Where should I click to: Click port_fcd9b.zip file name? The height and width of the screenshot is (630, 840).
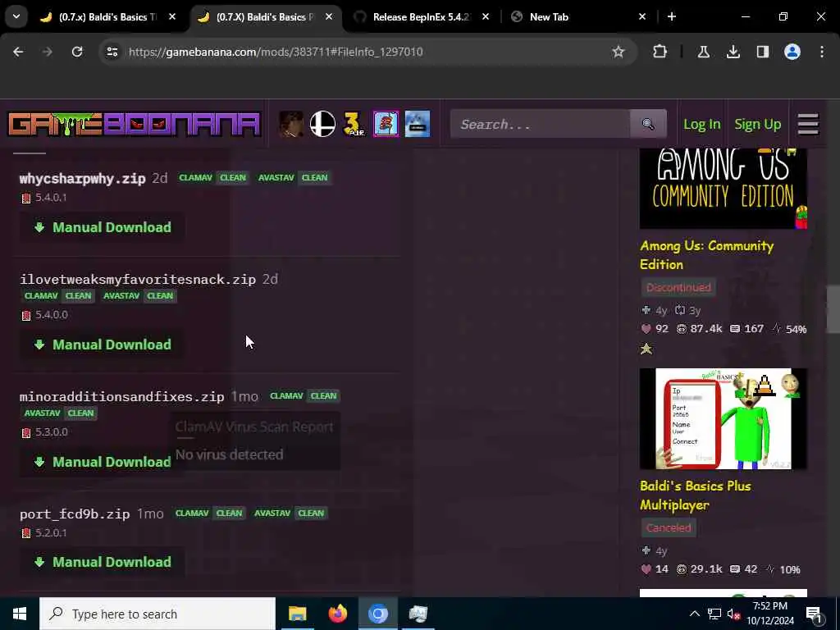coord(75,514)
